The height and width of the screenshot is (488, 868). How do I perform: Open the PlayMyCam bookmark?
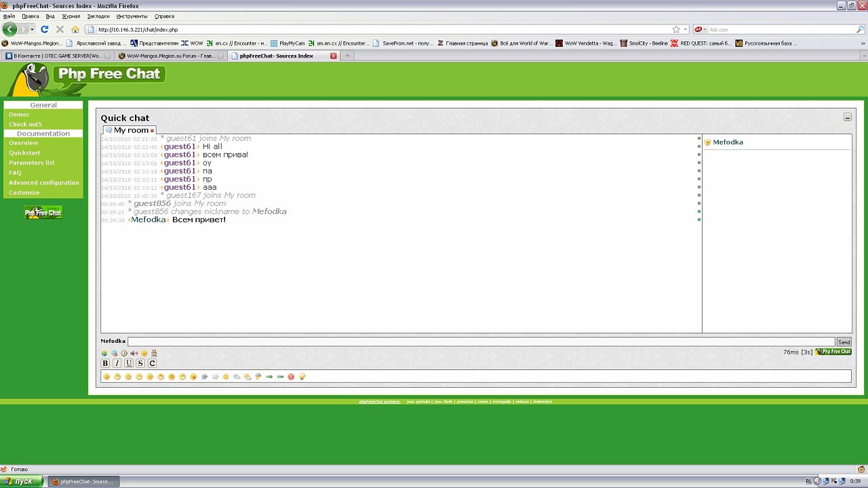[288, 43]
